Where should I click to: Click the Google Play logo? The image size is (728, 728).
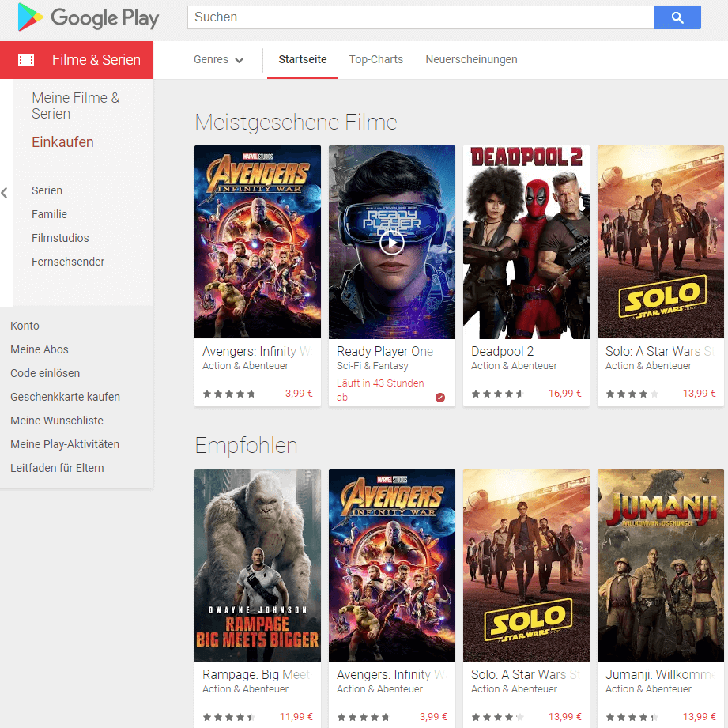89,17
